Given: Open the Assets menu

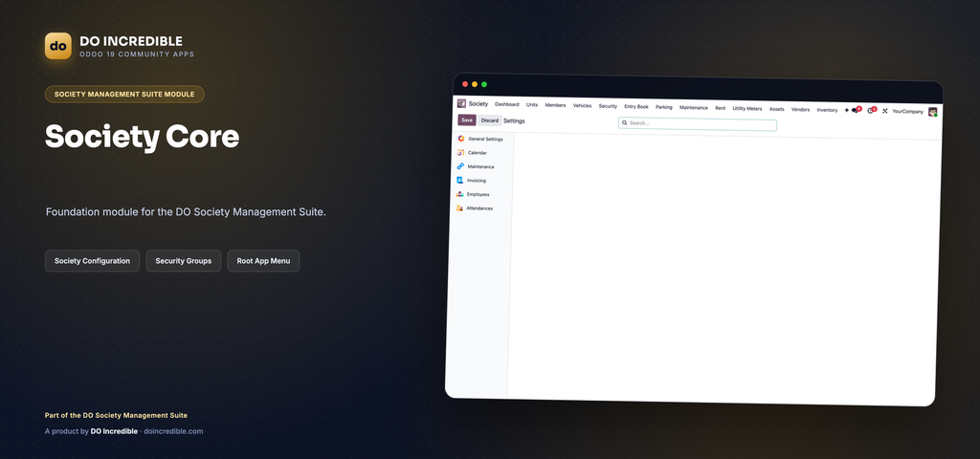Looking at the screenshot, I should coord(776,109).
